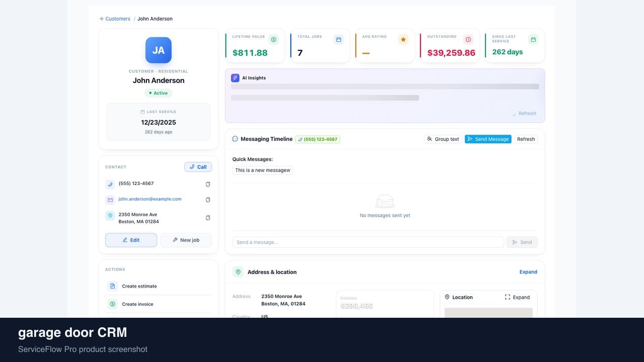Image resolution: width=644 pixels, height=362 pixels.
Task: Click the clock icon on Outstanding card
Action: tap(468, 39)
